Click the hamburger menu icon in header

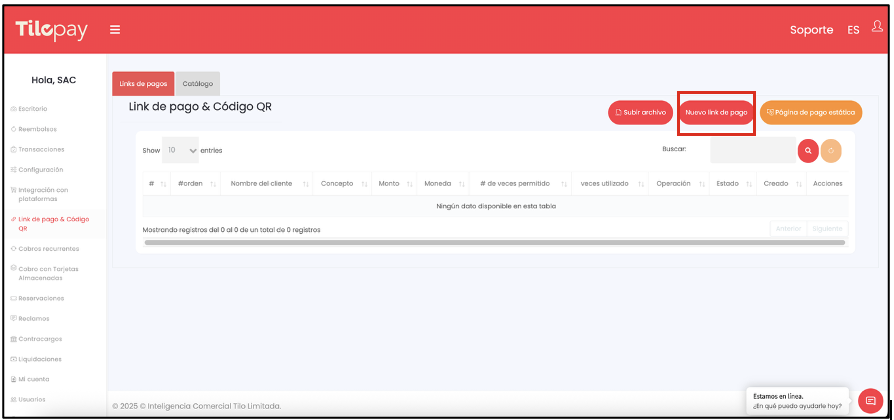(x=115, y=30)
